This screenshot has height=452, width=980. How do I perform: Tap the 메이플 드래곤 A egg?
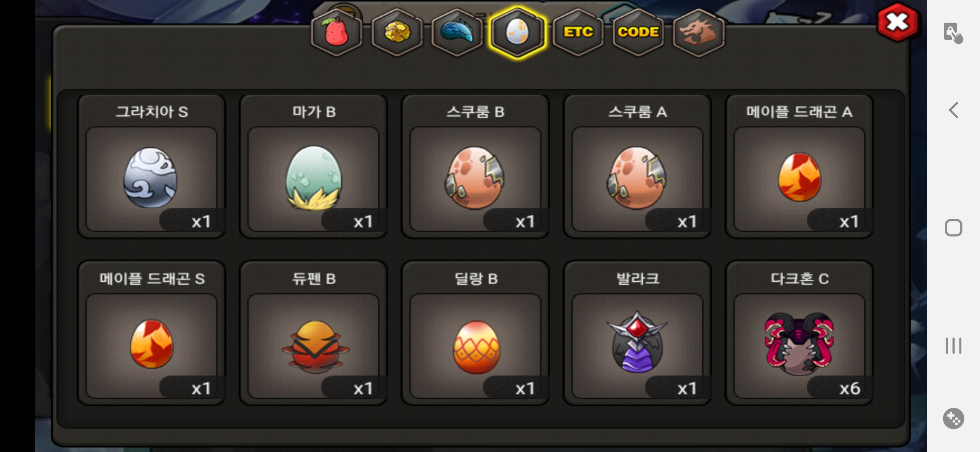[x=799, y=167]
